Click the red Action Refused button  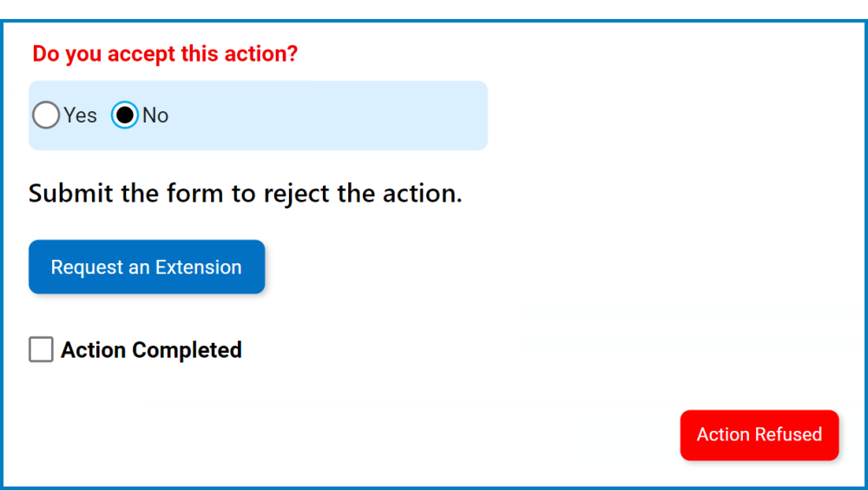759,434
